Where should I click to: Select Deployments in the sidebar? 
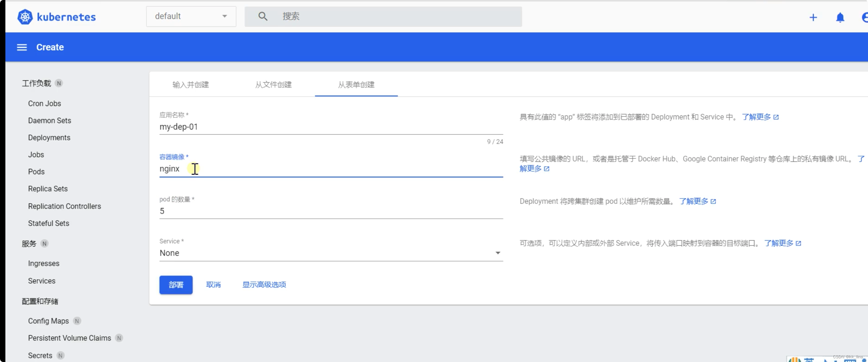(49, 137)
